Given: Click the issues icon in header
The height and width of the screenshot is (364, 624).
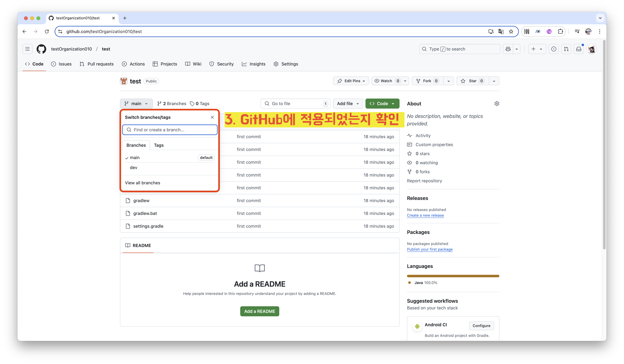Looking at the screenshot, I should [x=554, y=49].
